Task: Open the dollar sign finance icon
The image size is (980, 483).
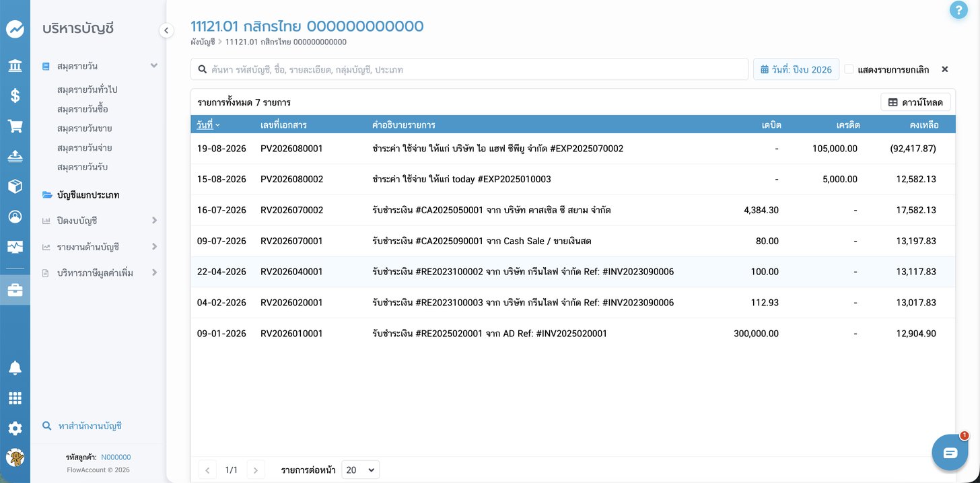Action: tap(15, 96)
